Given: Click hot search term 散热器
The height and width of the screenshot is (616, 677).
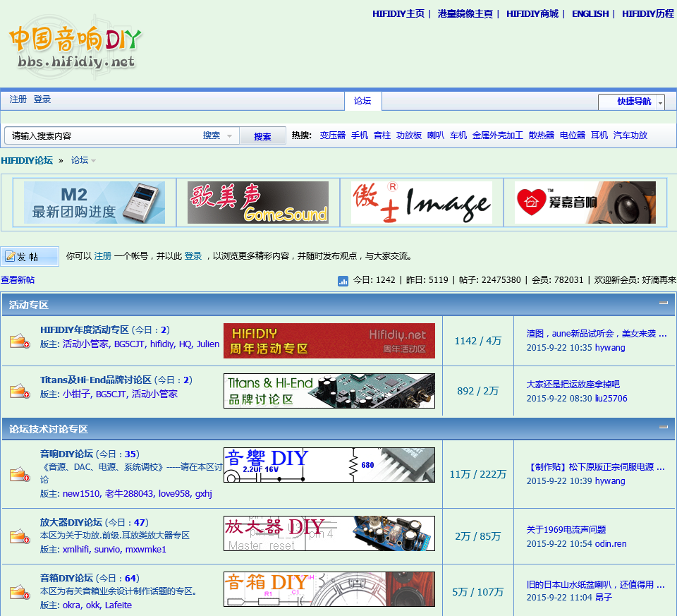Looking at the screenshot, I should (x=542, y=135).
